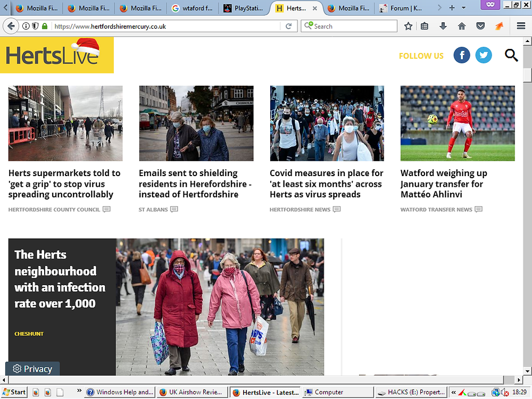Image resolution: width=532 pixels, height=399 pixels.
Task: Click the HertsLive logo
Action: coord(57,55)
